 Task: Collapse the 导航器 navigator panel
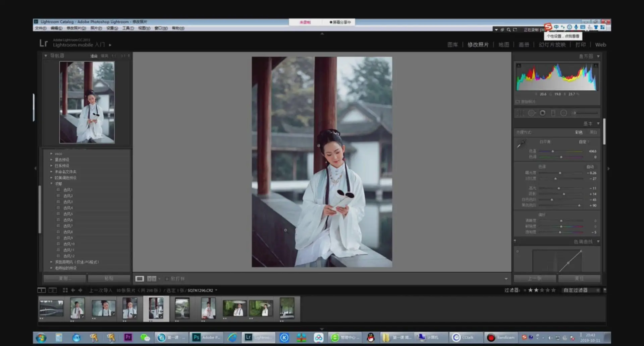[46, 56]
